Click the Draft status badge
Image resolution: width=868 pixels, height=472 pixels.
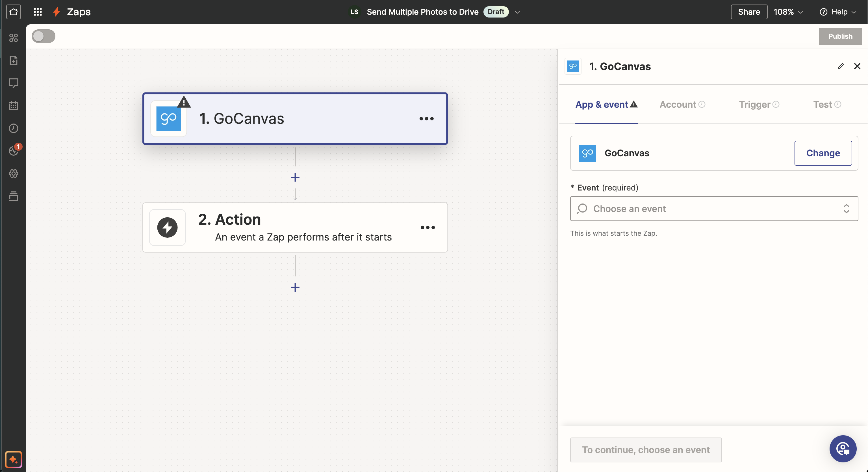[x=496, y=12]
